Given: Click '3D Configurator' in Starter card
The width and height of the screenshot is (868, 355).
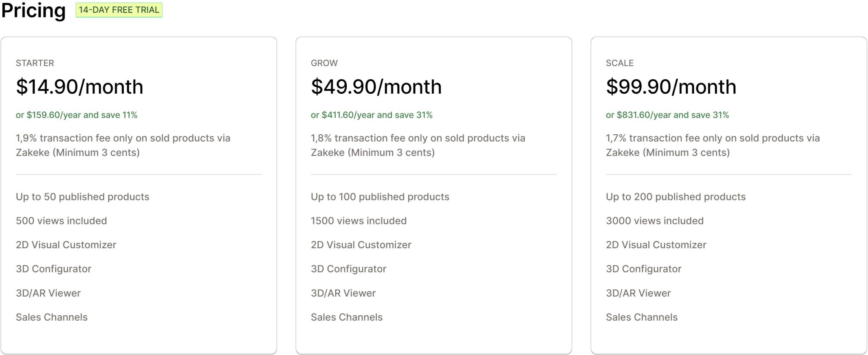Looking at the screenshot, I should (x=54, y=269).
